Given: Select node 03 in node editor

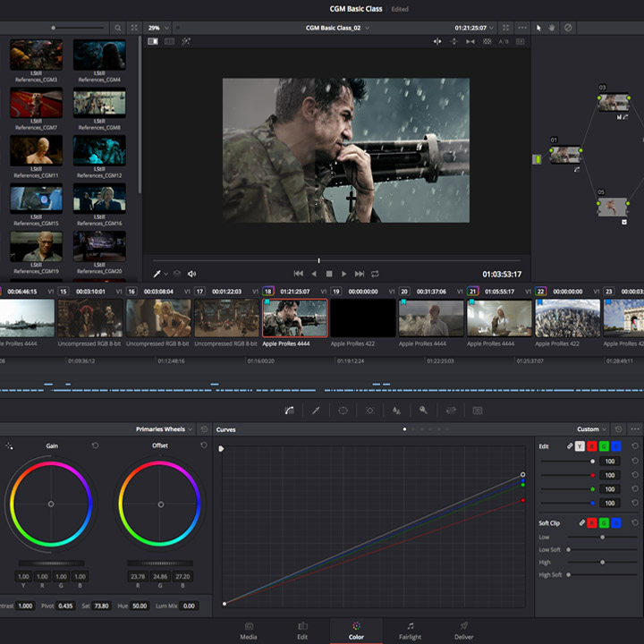Looking at the screenshot, I should 614,102.
